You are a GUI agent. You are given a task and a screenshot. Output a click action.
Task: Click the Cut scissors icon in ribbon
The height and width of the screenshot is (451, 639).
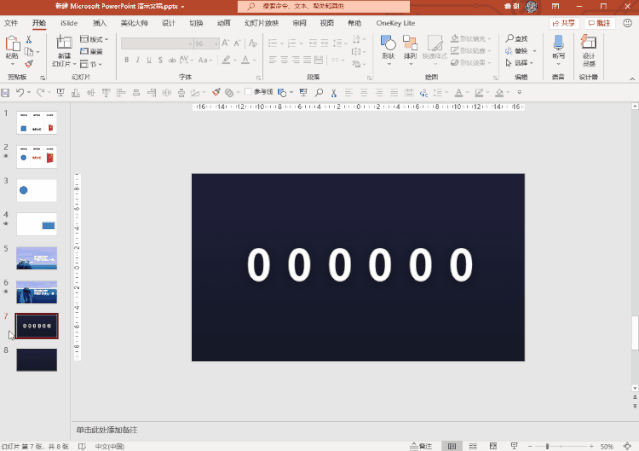(29, 40)
